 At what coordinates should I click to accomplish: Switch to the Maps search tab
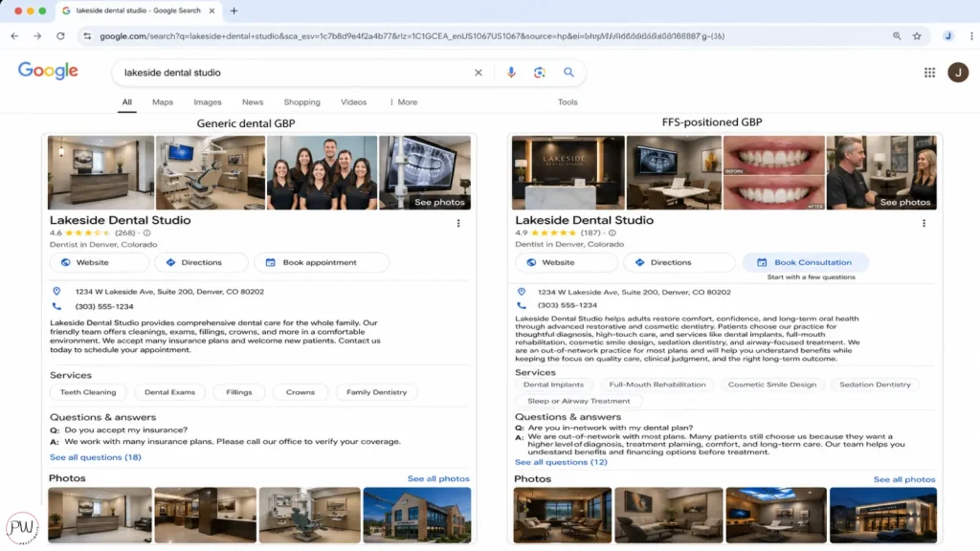(163, 102)
